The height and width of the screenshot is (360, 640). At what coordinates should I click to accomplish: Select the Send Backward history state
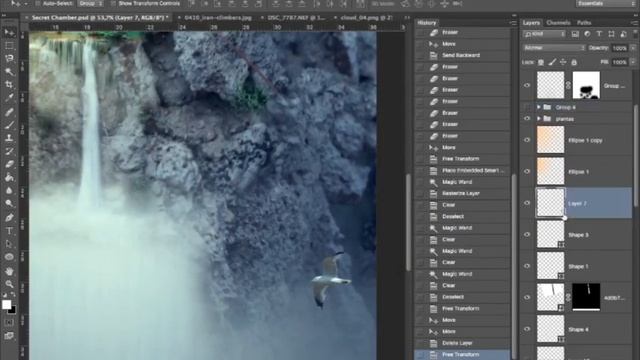point(463,55)
